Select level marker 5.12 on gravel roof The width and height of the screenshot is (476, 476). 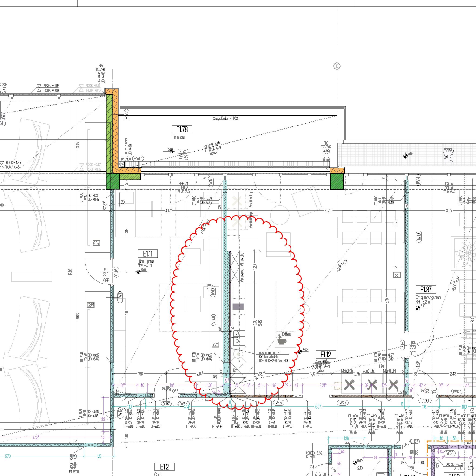(x=405, y=156)
